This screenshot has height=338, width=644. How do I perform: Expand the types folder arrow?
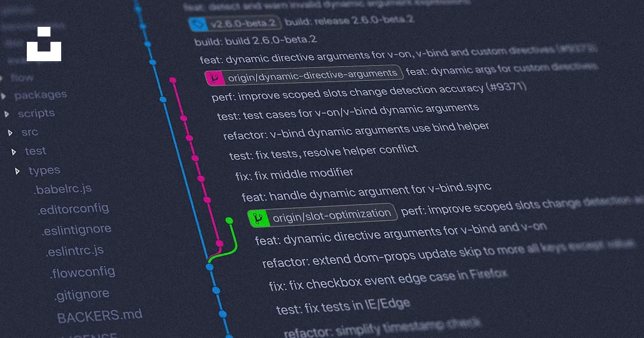point(18,171)
